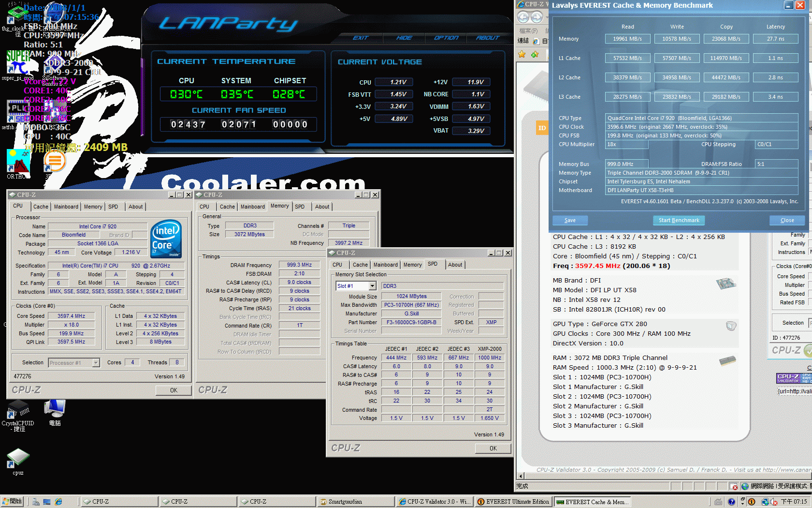Click OPTION in LANParty Smartguardian

tap(446, 38)
